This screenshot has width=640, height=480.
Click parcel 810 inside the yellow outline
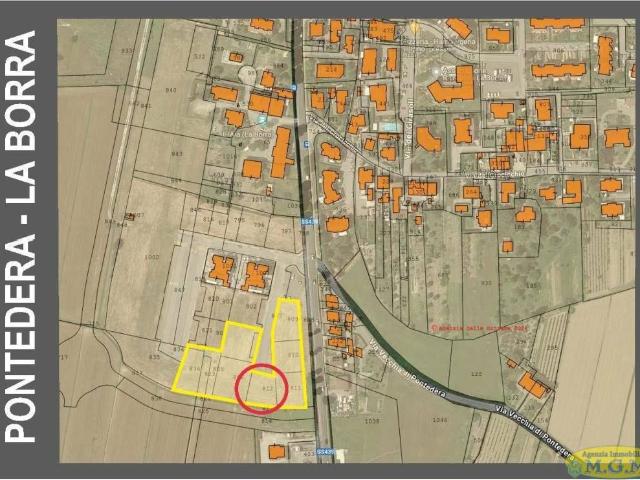[293, 355]
